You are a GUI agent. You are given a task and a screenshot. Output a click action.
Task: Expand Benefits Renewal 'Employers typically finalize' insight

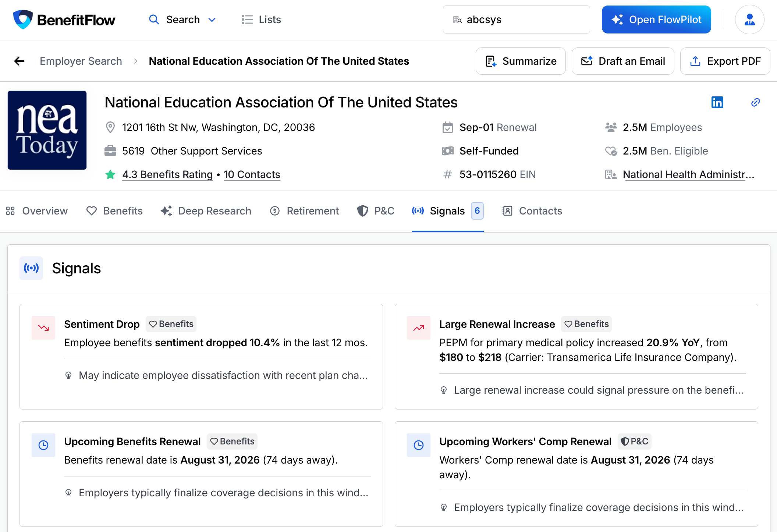(217, 493)
